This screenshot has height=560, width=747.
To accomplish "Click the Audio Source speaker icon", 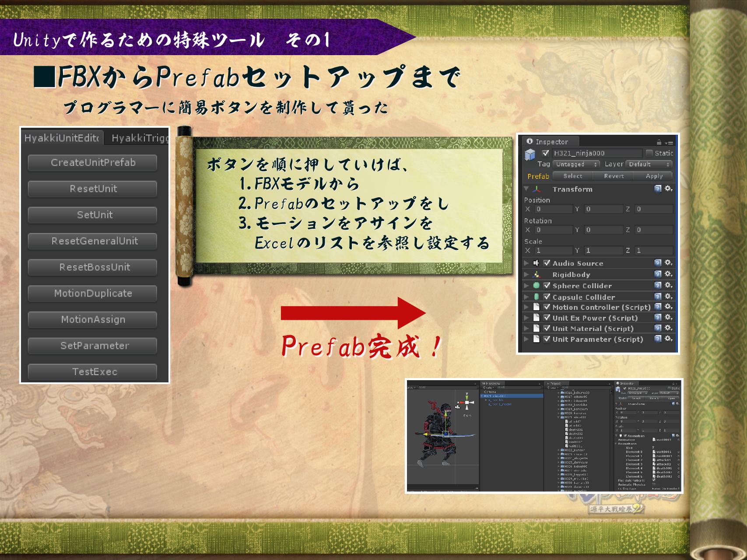I will 536,263.
